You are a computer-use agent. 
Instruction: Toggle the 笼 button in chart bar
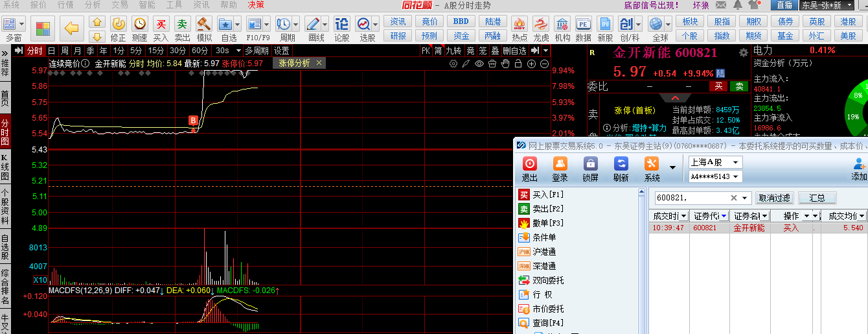pyautogui.click(x=483, y=51)
